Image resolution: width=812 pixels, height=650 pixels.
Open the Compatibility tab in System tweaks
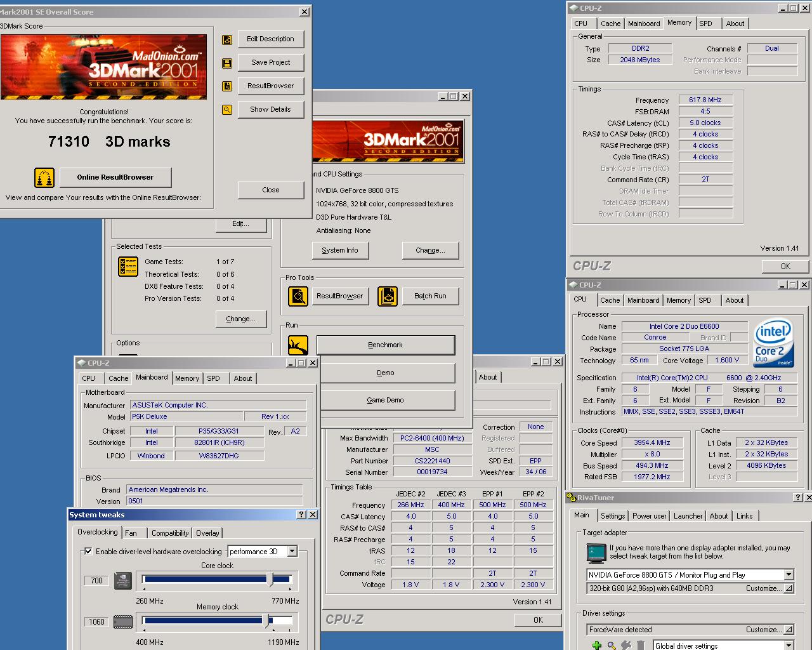click(x=170, y=533)
